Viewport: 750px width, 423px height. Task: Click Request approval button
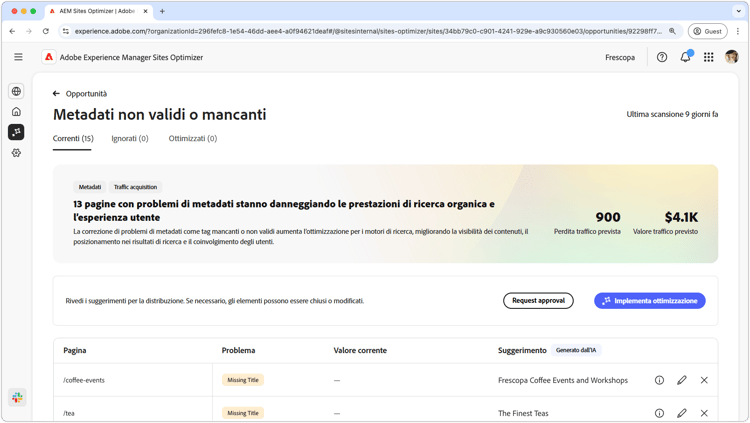click(x=538, y=301)
